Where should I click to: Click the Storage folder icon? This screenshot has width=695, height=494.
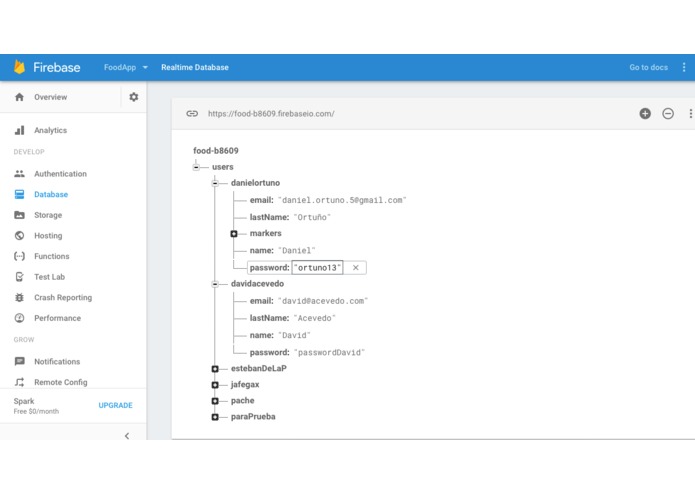[19, 215]
